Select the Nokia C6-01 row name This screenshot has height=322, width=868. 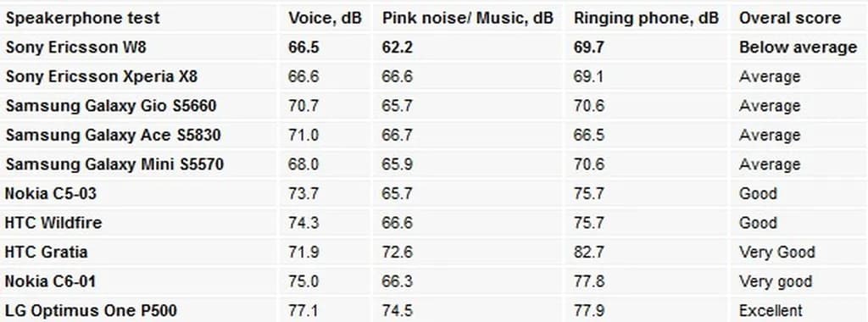pyautogui.click(x=50, y=281)
